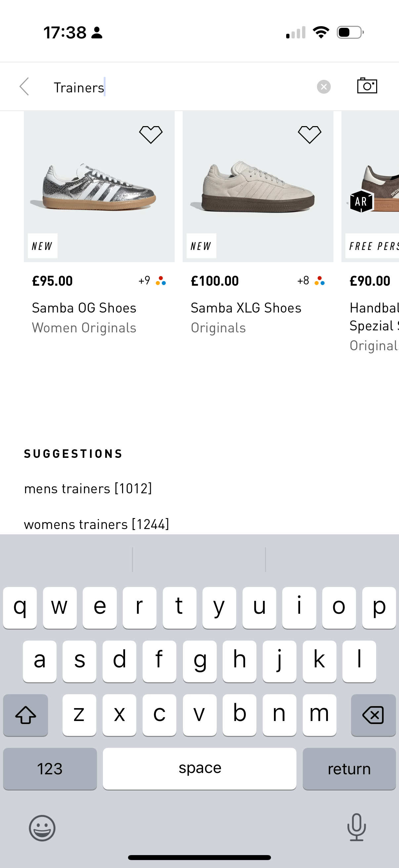Screen dimensions: 399x868
Task: Show more colours via +9 on Samba OG
Action: (x=151, y=281)
